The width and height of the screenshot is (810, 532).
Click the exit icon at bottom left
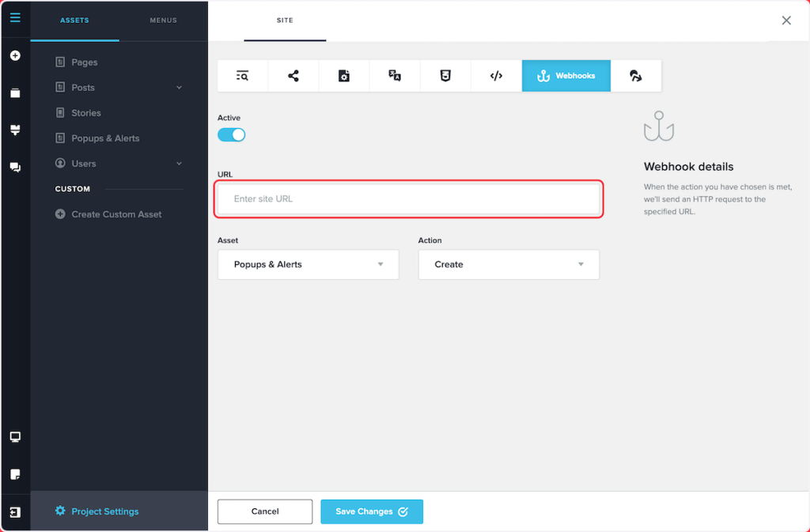pyautogui.click(x=15, y=511)
